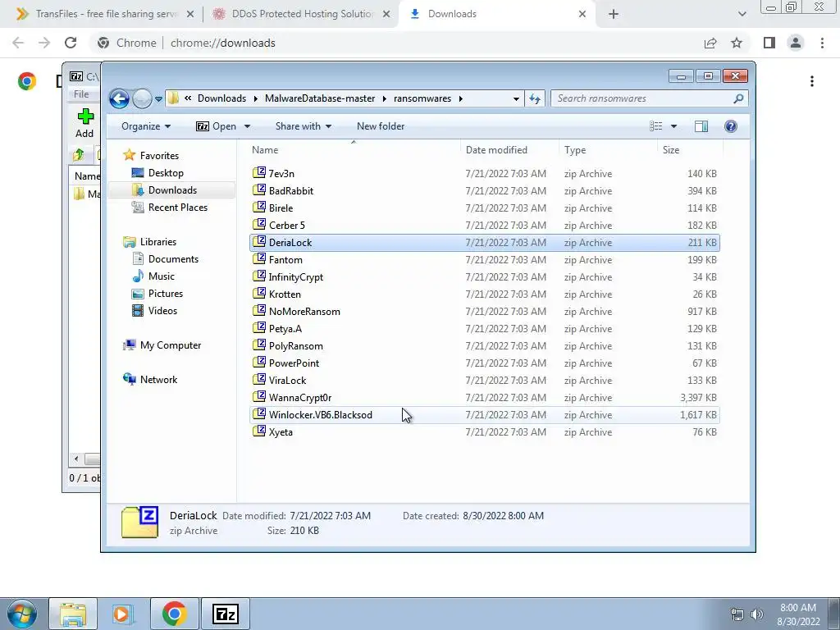This screenshot has height=630, width=840.
Task: Change view using the view icon
Action: 656,126
